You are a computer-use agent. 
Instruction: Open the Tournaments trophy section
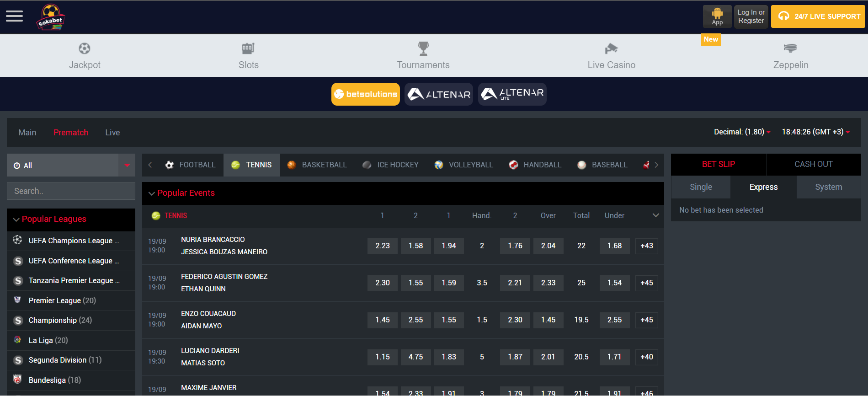tap(423, 56)
